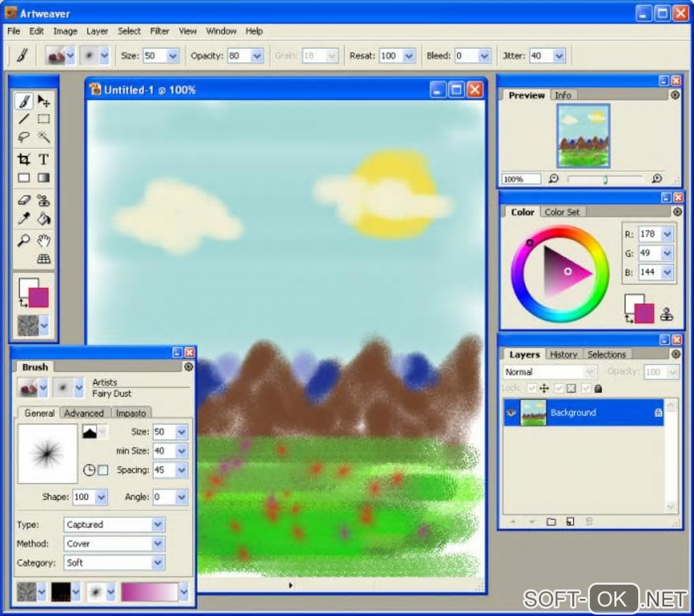Select the Perspective Grid tool

click(44, 259)
